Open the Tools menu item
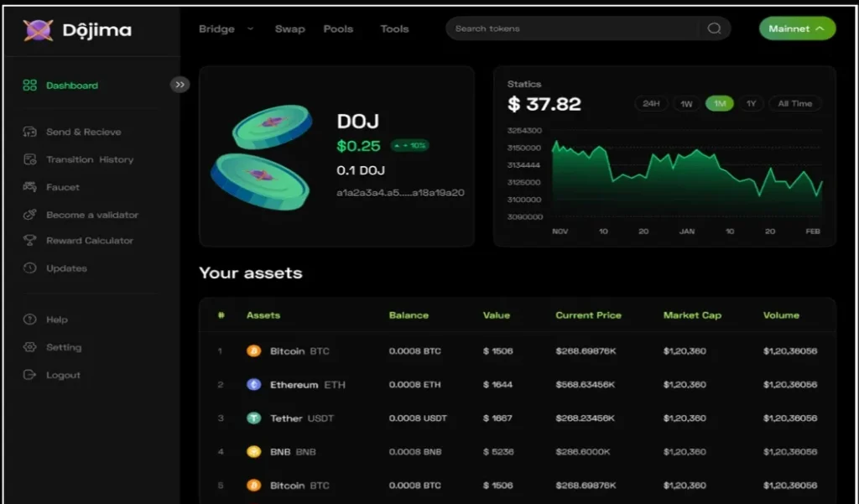Viewport: 859px width, 504px height. 394,29
